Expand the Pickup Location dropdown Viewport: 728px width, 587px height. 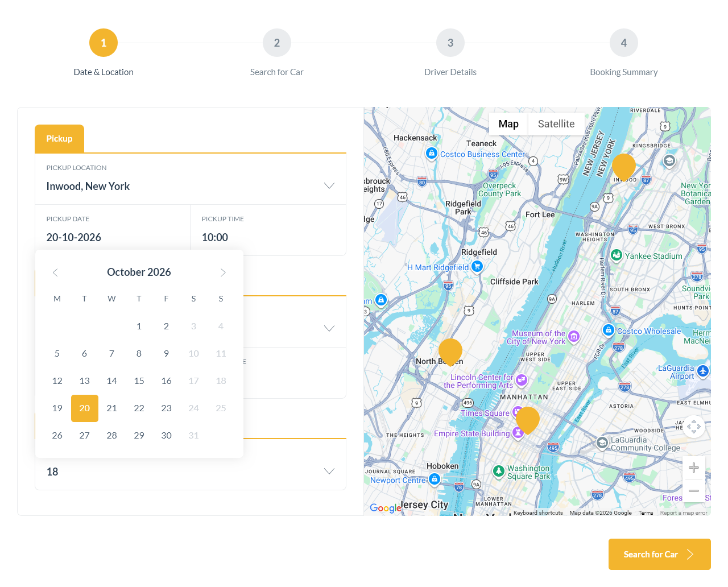pos(329,186)
